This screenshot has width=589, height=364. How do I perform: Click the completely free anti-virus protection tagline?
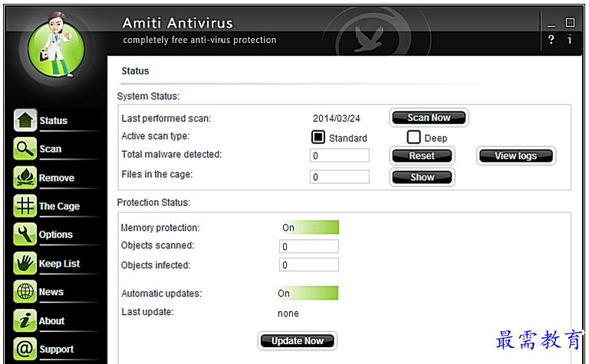point(199,40)
